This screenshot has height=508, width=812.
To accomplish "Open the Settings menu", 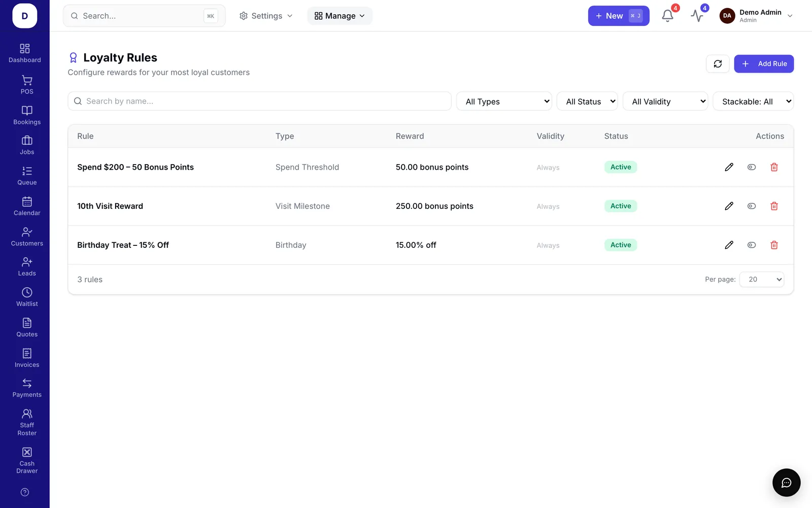I will click(266, 16).
